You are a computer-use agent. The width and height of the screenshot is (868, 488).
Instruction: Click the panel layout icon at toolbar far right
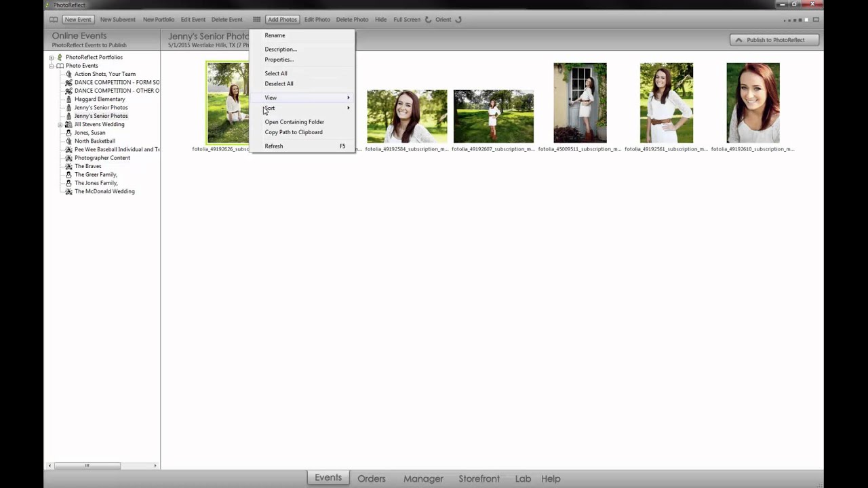[x=816, y=20]
